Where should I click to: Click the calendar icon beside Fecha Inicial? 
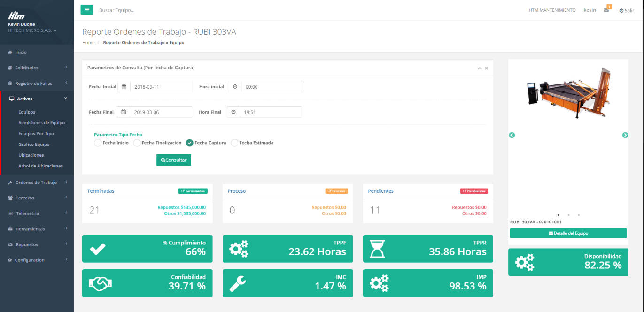pyautogui.click(x=124, y=87)
